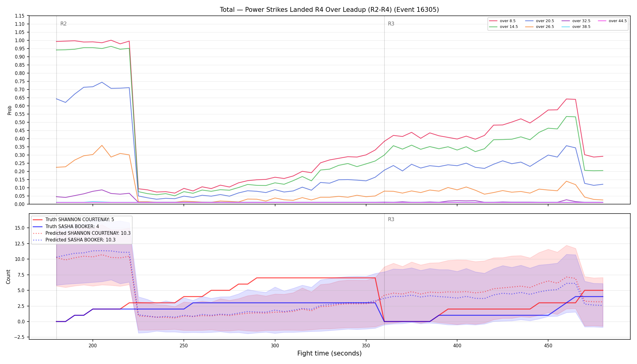This screenshot has height=364, width=637.
Task: Click the chart title mentioning Event 16305
Action: coord(329,10)
